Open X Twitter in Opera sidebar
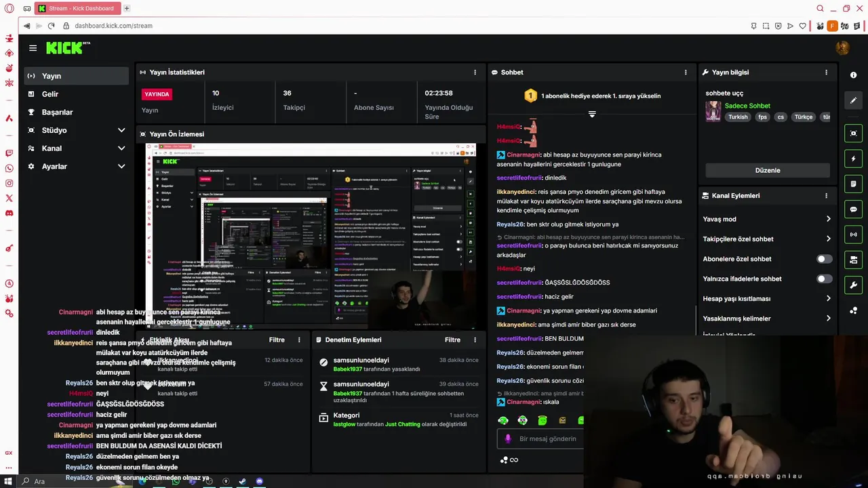Image resolution: width=868 pixels, height=488 pixels. pos(9,198)
